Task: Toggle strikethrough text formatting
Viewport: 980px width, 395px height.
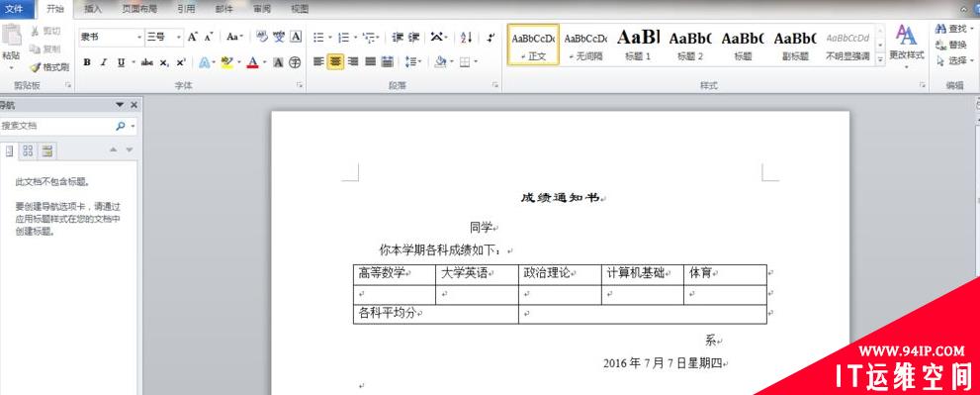Action: point(147,62)
